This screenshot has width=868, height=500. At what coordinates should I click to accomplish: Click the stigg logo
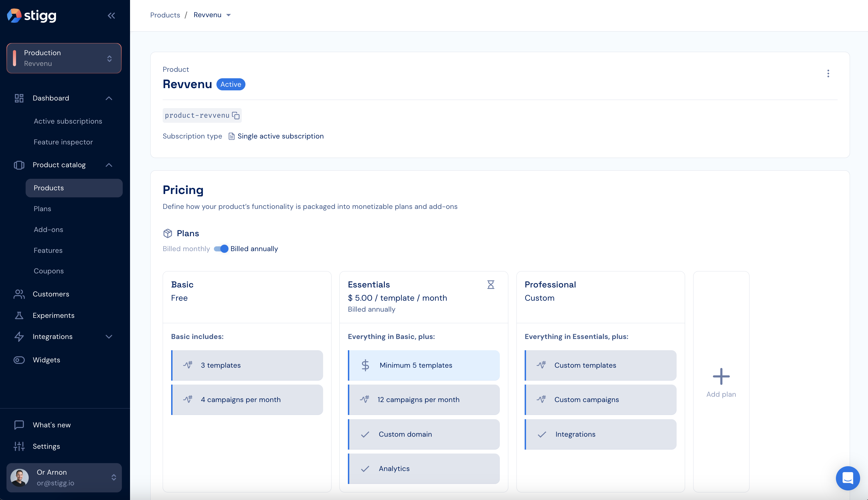pos(32,15)
